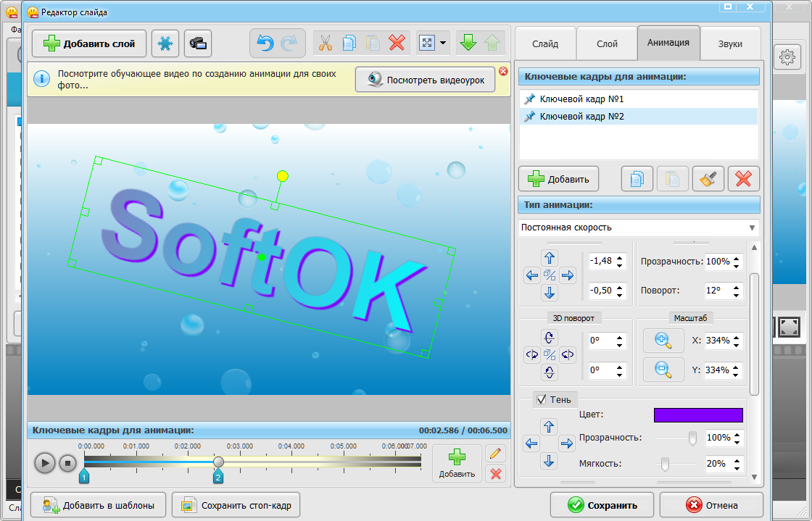Viewport: 812px width, 521px height.
Task: Increase scale Y 334% stepper
Action: click(736, 367)
